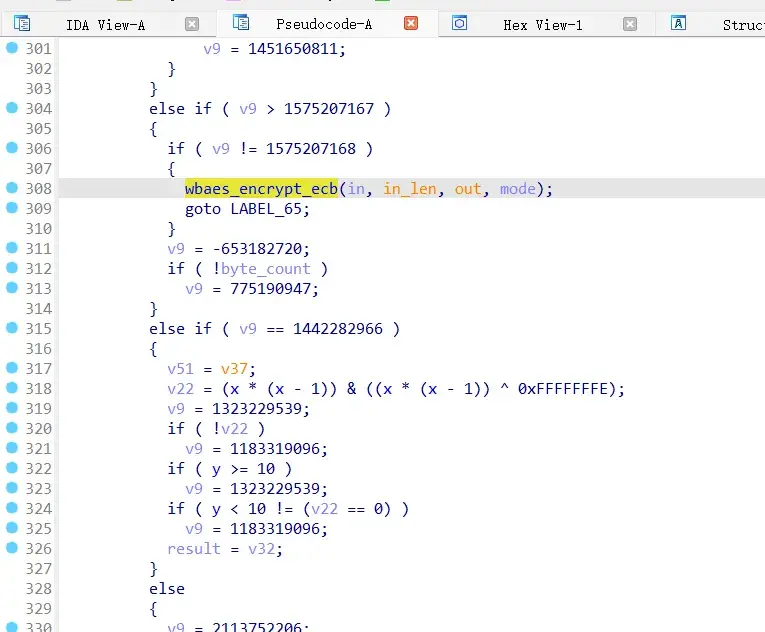Click the value 1183319096 on line 325
This screenshot has height=632, width=765.
point(275,529)
